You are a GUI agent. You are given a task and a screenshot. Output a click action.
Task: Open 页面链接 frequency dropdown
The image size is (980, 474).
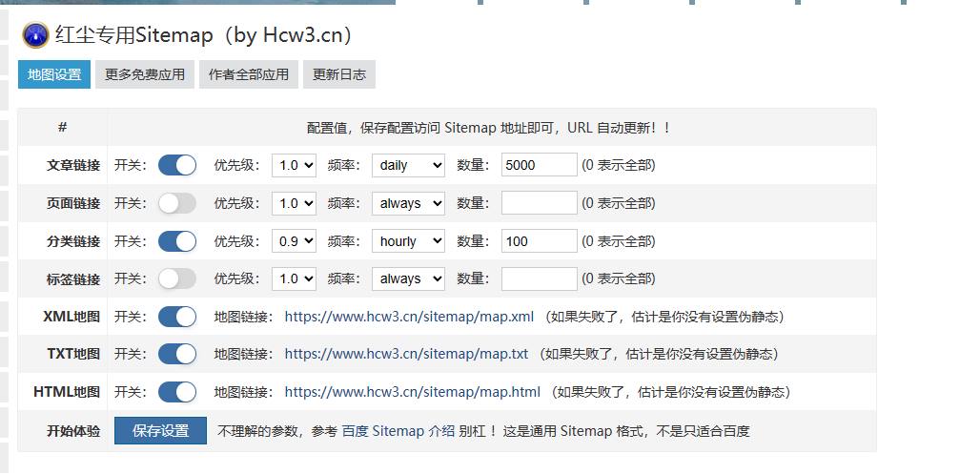(408, 203)
